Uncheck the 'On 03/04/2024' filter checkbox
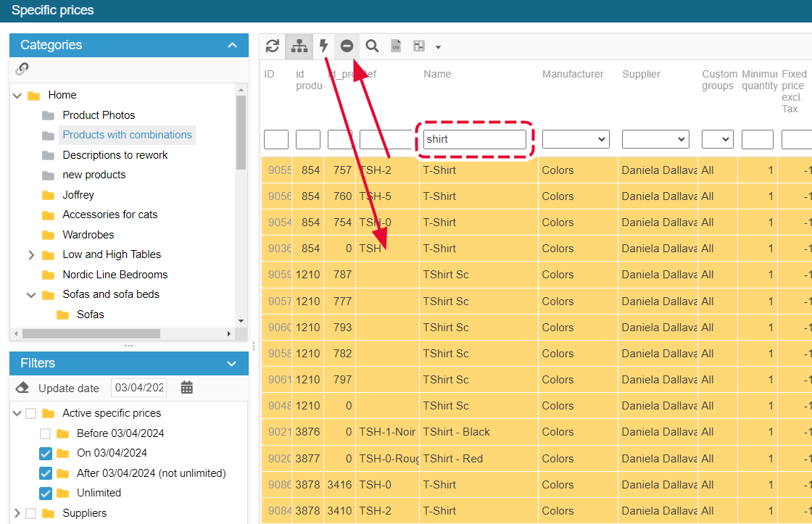Screen dimensions: 812x524 (x=46, y=454)
